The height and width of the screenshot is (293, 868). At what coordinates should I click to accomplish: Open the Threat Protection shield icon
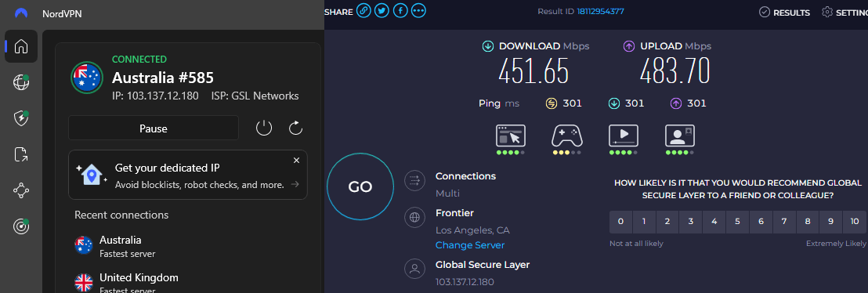(x=21, y=118)
